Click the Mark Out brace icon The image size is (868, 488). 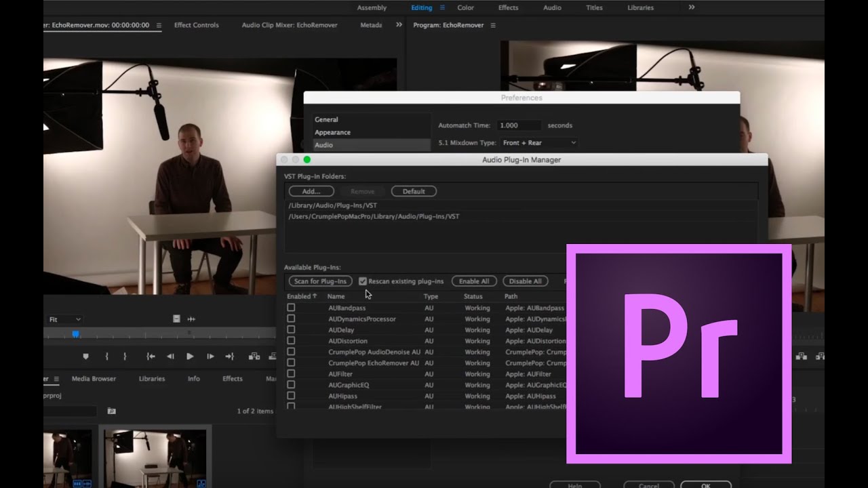[x=125, y=357]
